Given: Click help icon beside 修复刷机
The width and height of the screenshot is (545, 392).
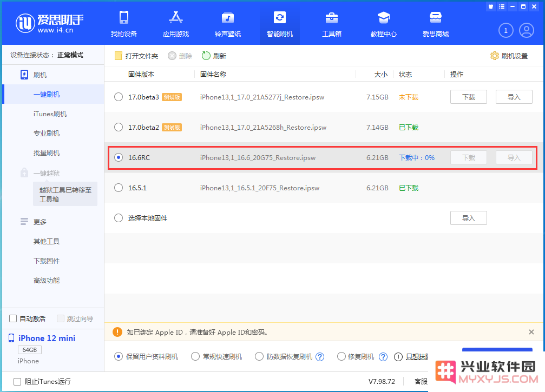Looking at the screenshot, I should tap(383, 356).
